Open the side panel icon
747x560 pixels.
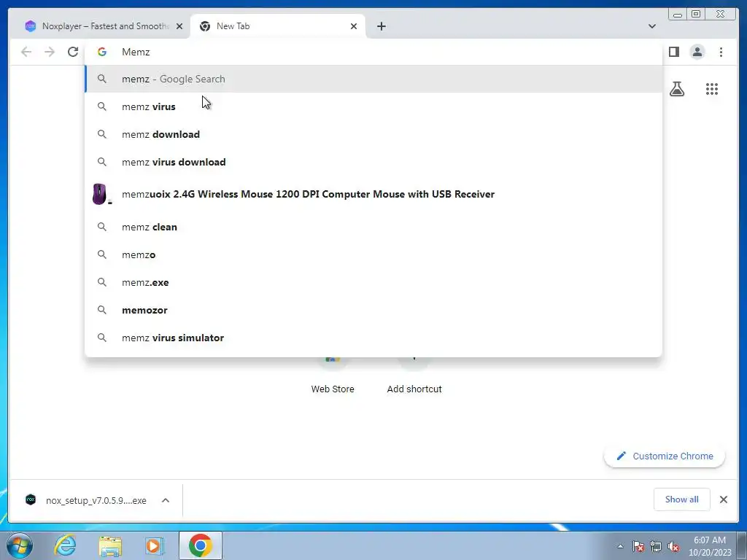tap(673, 52)
